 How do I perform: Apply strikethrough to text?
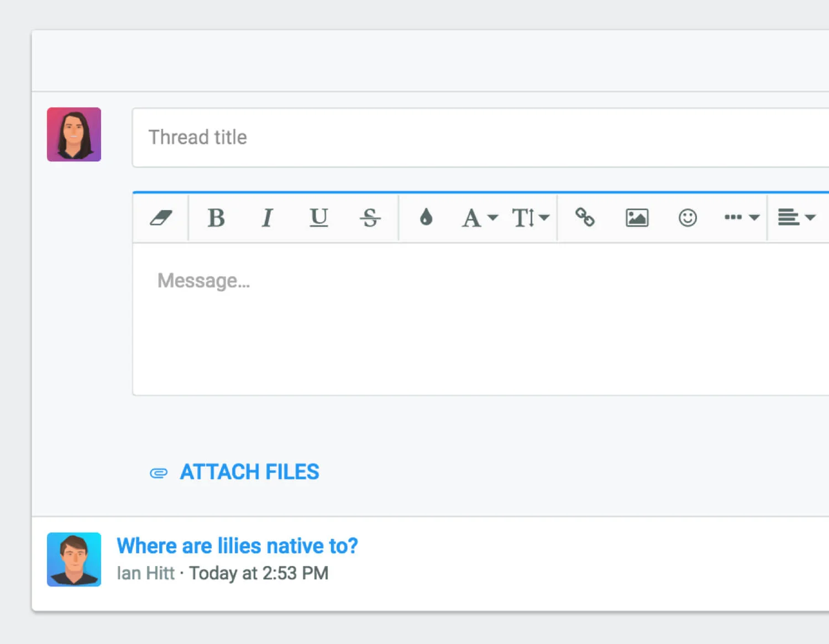370,218
